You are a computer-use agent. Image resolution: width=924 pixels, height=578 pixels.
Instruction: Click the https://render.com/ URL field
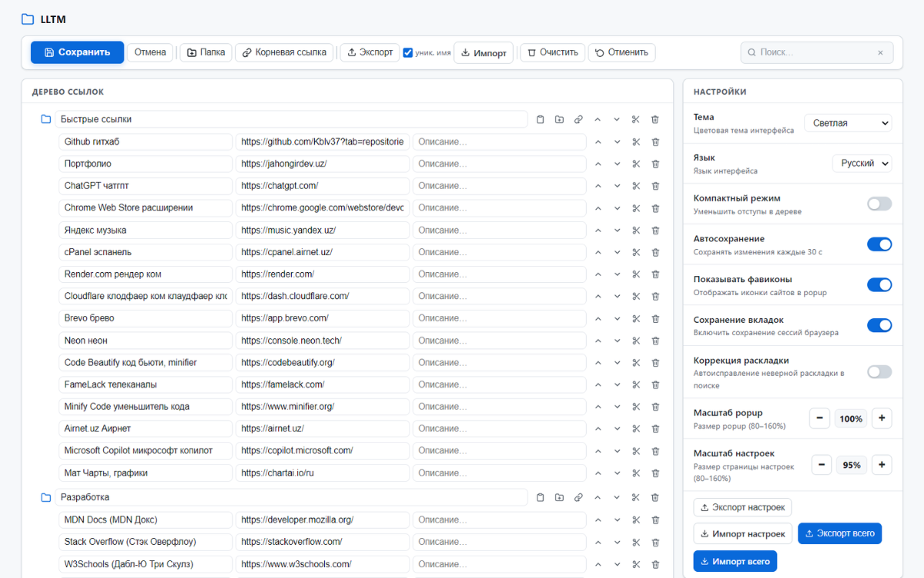click(323, 274)
